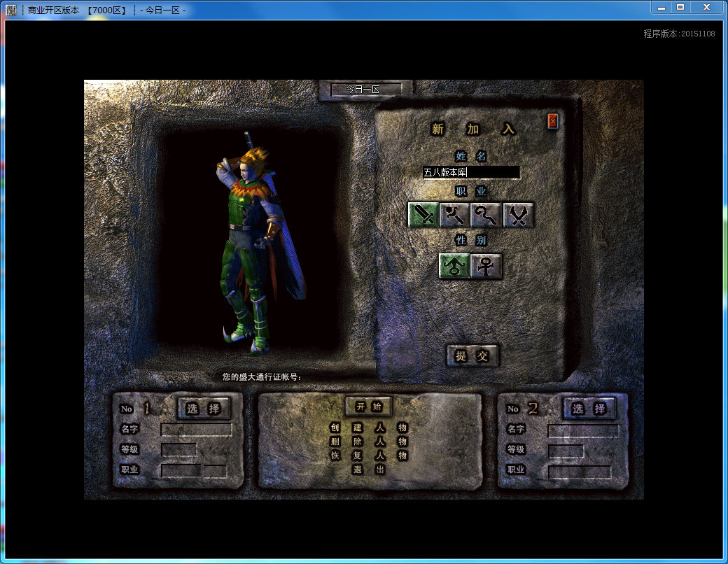This screenshot has height=564, width=728.
Task: Choose the female gender symbol
Action: point(486,265)
